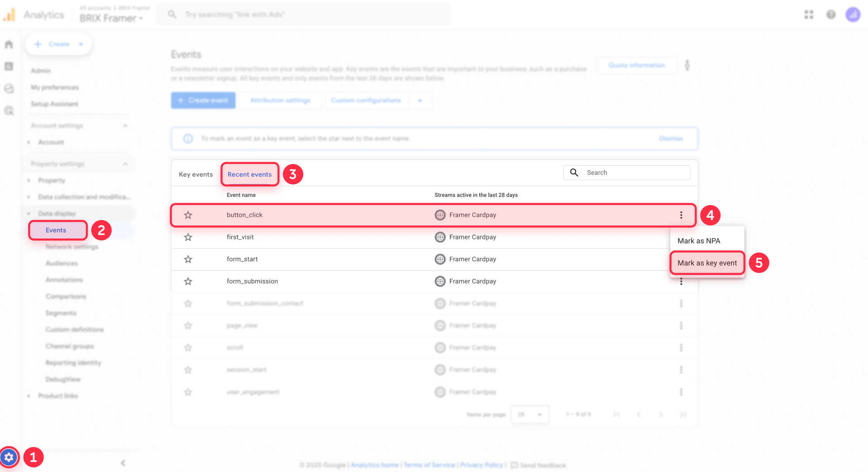Viewport: 868px width, 472px height.
Task: Open Audiences in the sidebar
Action: 61,263
